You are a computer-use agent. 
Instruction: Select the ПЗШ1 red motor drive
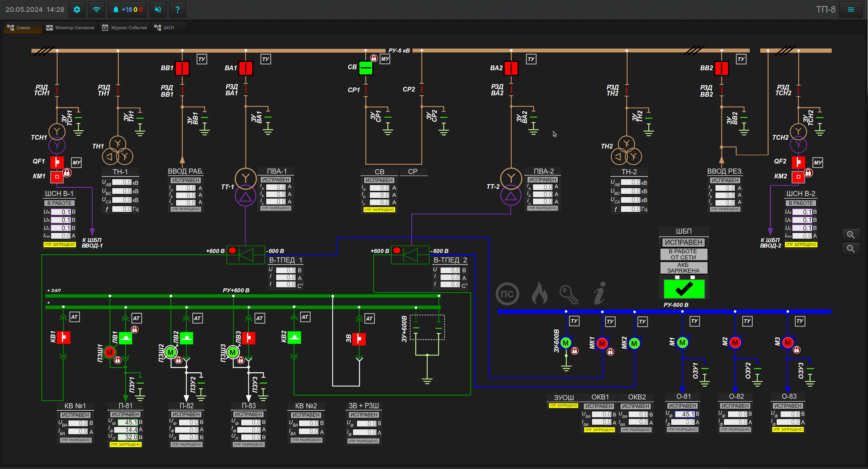[110, 352]
